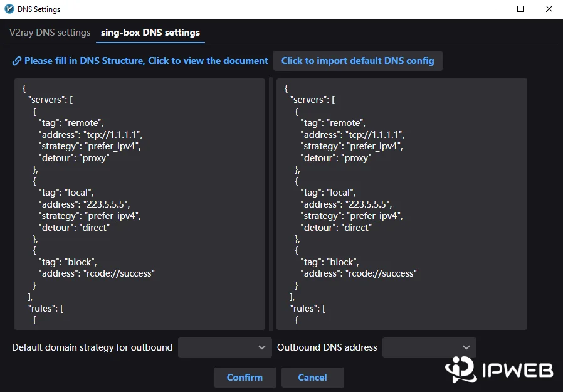Open the Outbound DNS address dropdown
Image resolution: width=563 pixels, height=392 pixels.
point(429,347)
